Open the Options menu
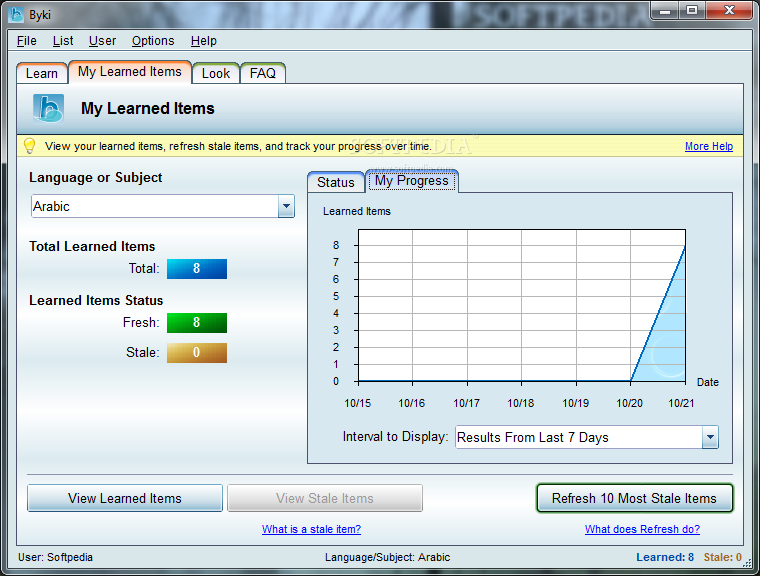This screenshot has height=576, width=760. [153, 41]
